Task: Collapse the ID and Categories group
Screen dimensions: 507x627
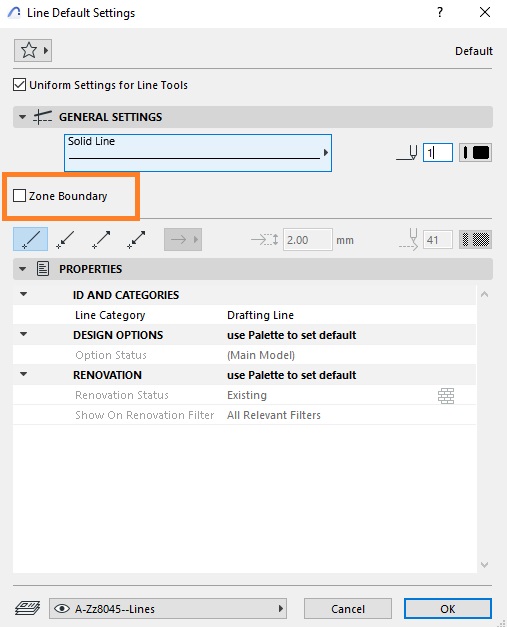Action: click(x=24, y=294)
